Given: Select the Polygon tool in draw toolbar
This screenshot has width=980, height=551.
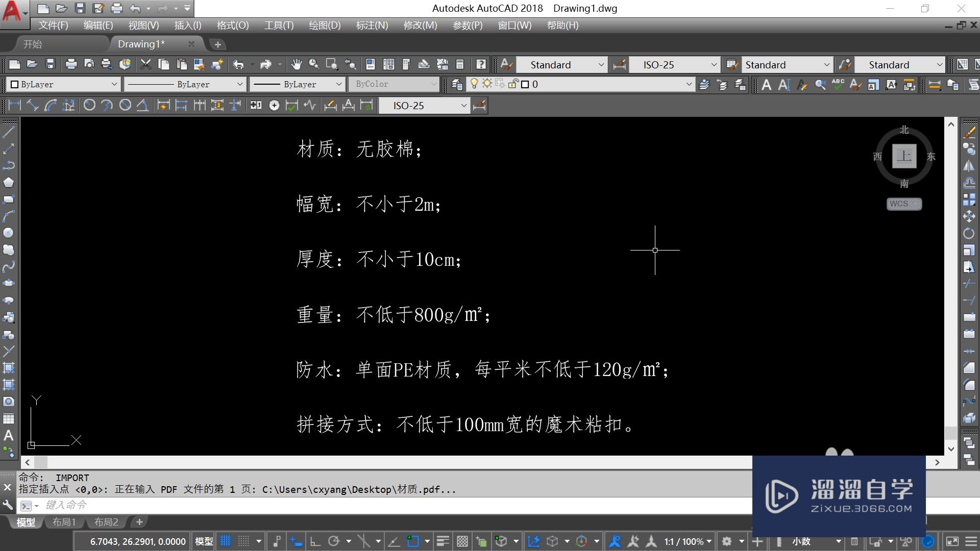Looking at the screenshot, I should (9, 183).
